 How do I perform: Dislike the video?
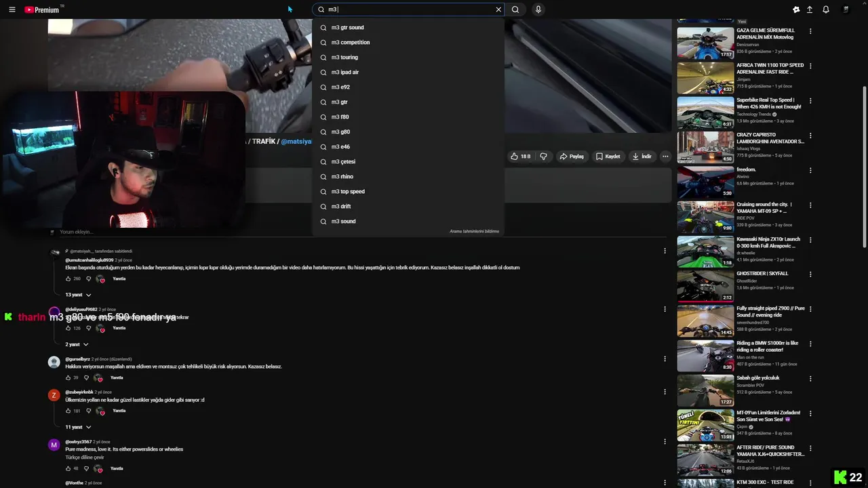coord(543,157)
